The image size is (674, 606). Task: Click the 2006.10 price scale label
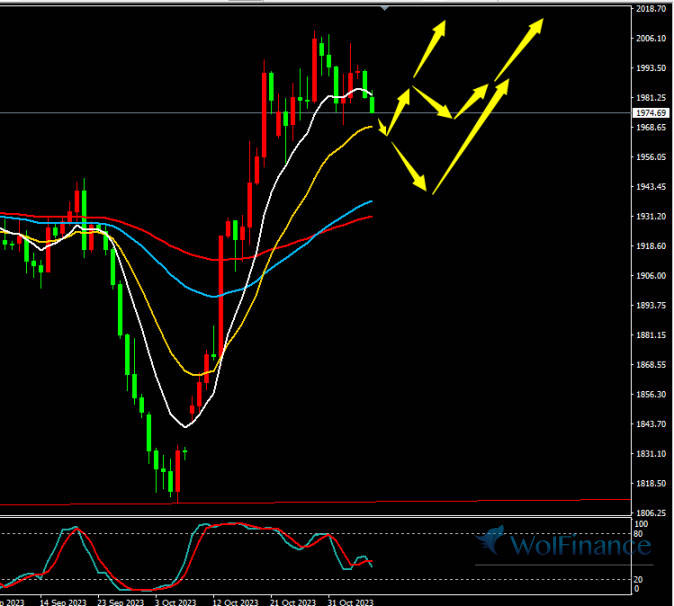[x=651, y=38]
